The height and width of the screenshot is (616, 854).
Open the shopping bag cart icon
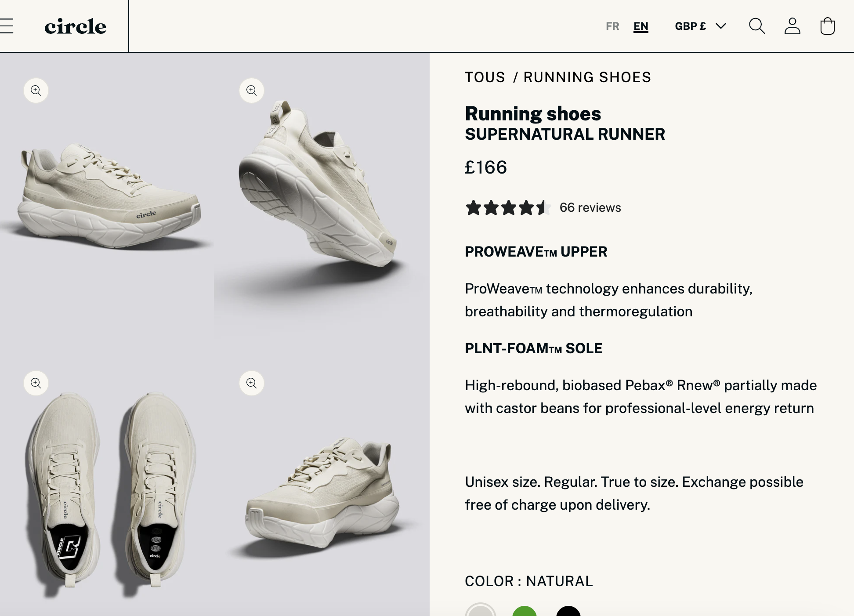[x=828, y=26]
